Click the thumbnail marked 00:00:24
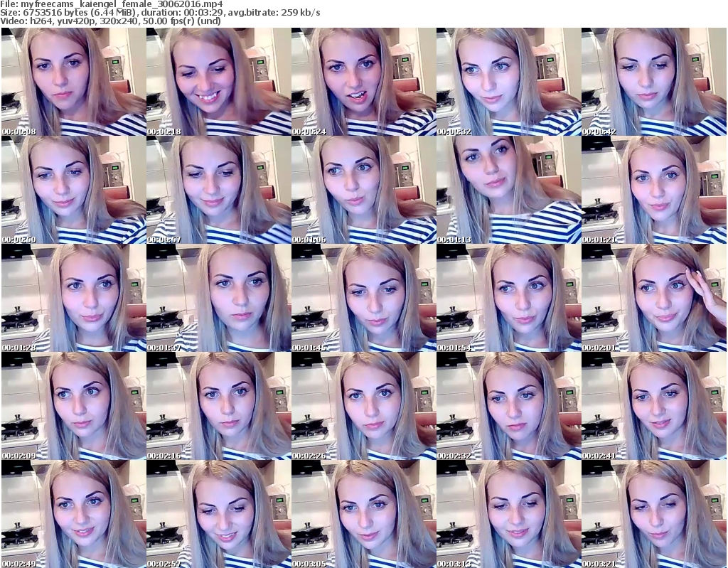Screen dimensions: 728x568 (x=363, y=82)
